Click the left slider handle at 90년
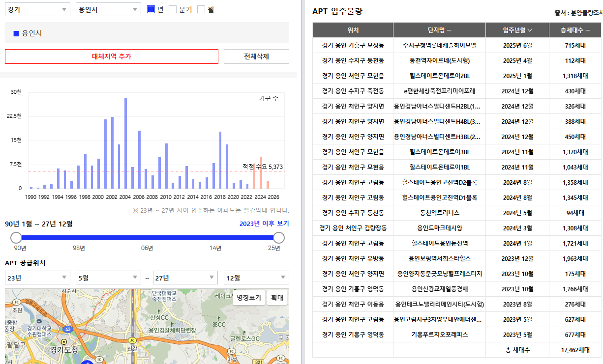Viewport: 603px width, 364px height. pyautogui.click(x=16, y=238)
